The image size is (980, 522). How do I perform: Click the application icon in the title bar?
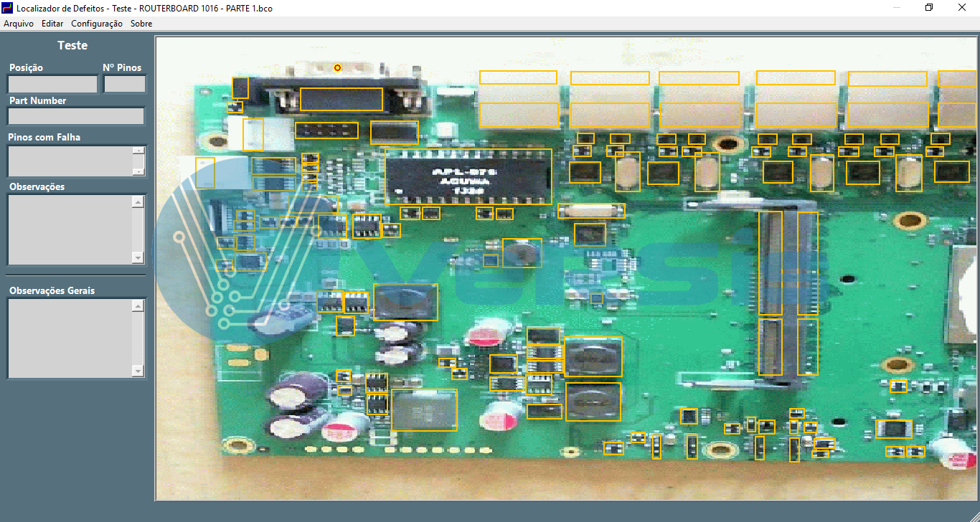[x=8, y=8]
